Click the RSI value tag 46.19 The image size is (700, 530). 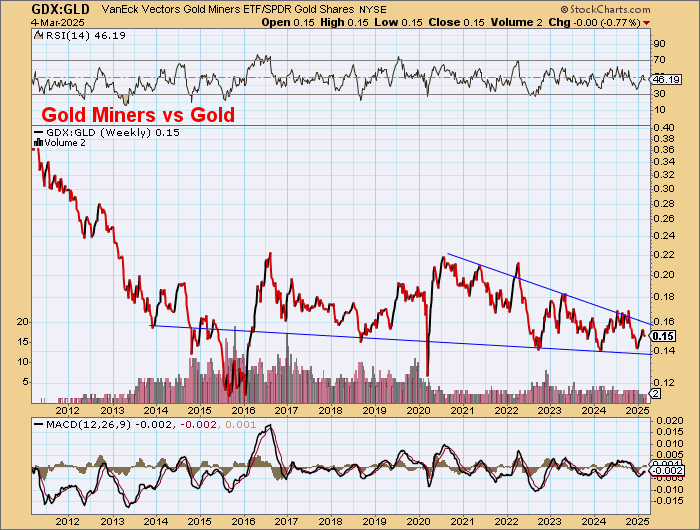(666, 79)
